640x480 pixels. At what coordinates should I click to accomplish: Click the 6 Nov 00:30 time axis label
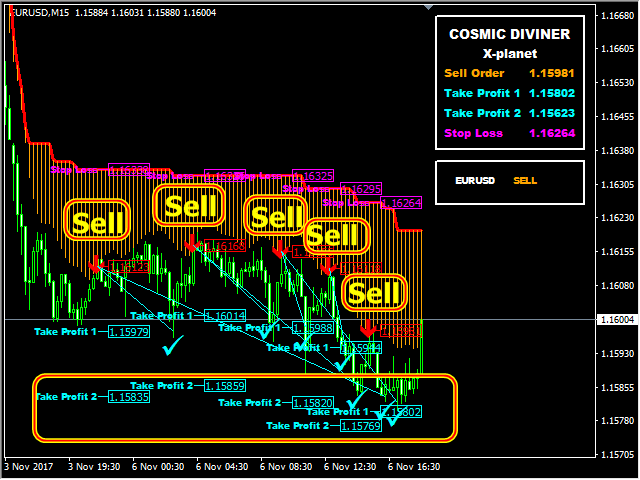158,467
